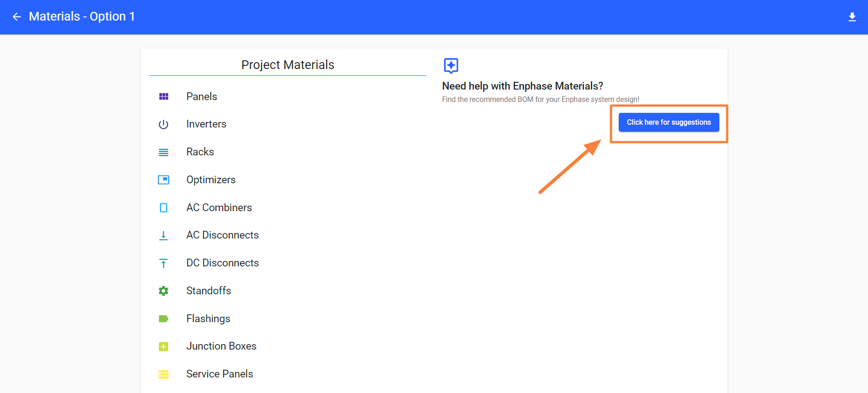This screenshot has width=868, height=393.
Task: Click the Flashings label icon
Action: 164,319
